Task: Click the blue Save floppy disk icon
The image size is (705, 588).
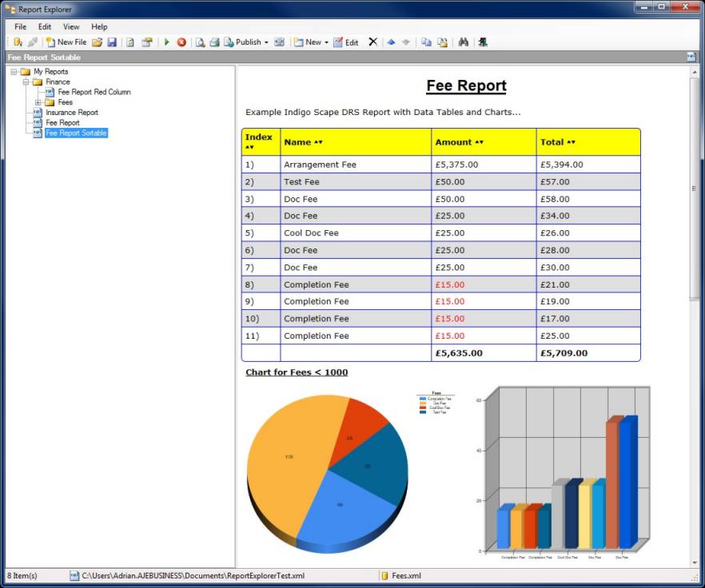Action: 112,42
